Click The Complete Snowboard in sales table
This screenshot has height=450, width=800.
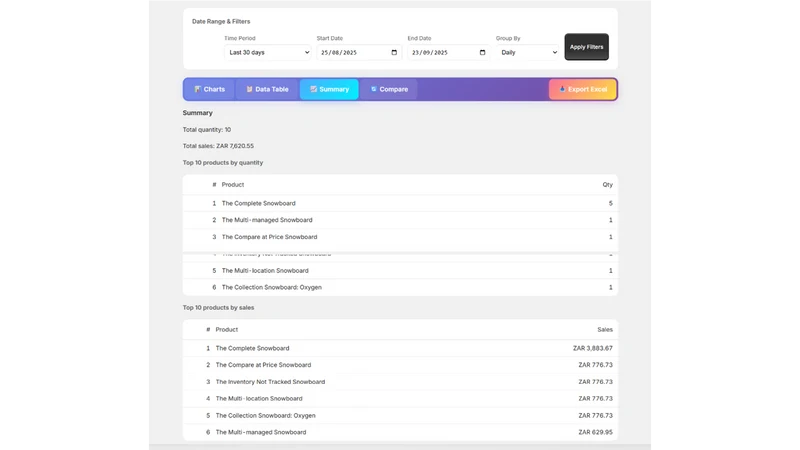click(x=252, y=348)
